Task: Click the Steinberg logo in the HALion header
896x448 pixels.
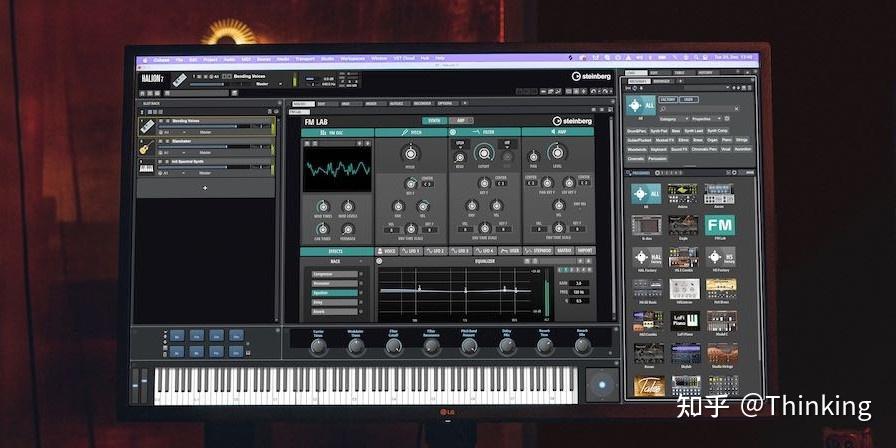Action: click(x=591, y=76)
